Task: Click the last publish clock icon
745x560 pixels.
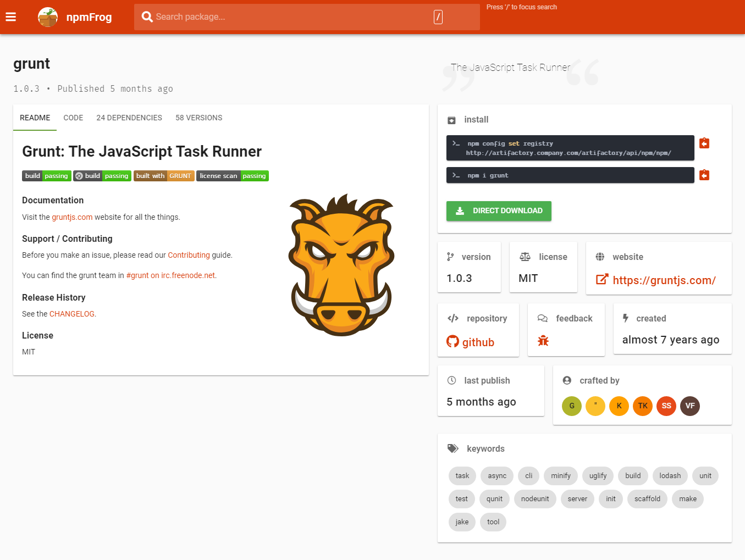Action: point(451,380)
